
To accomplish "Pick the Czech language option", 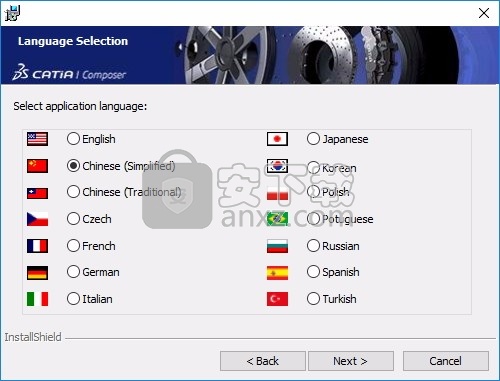I will coord(73,219).
